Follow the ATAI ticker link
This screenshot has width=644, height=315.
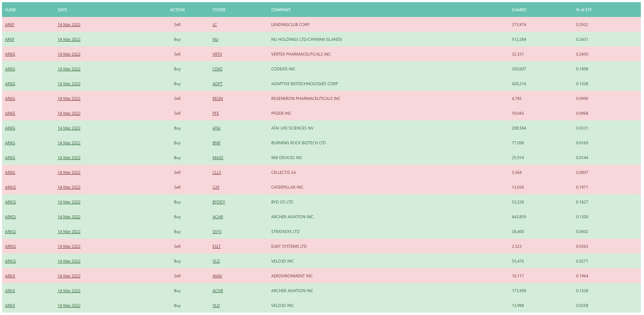[x=216, y=128]
